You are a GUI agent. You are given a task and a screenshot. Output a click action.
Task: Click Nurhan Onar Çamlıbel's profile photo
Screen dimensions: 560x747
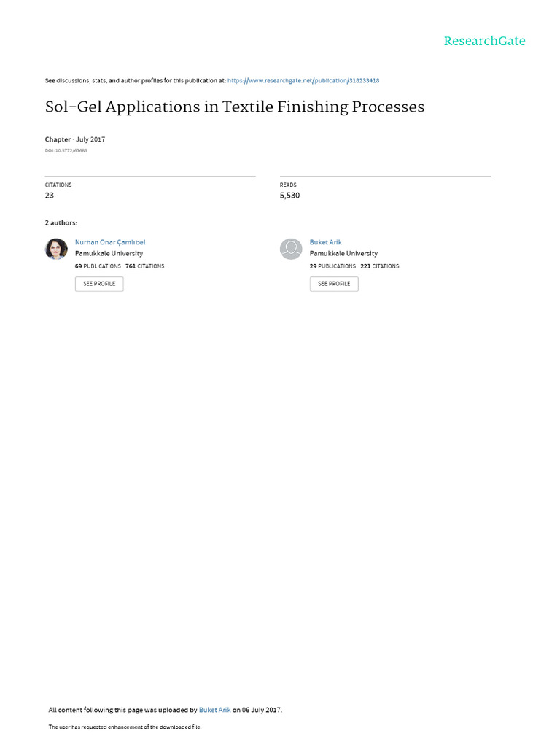(56, 249)
